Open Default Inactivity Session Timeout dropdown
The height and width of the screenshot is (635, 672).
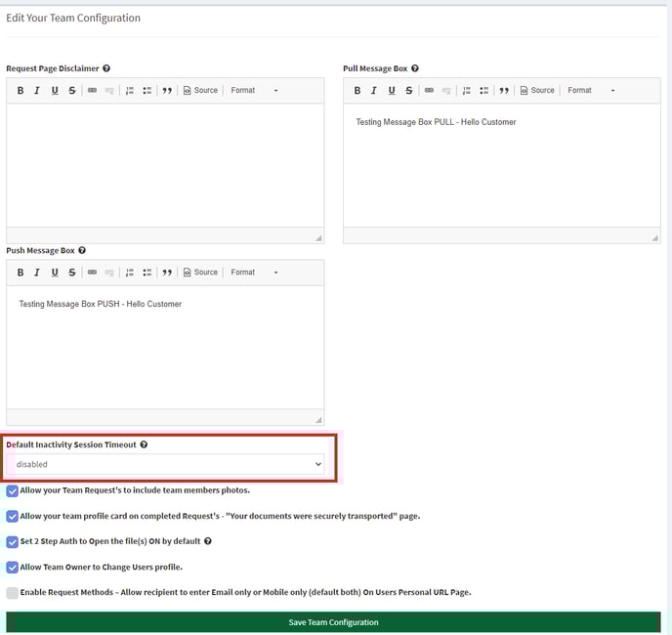(166, 464)
